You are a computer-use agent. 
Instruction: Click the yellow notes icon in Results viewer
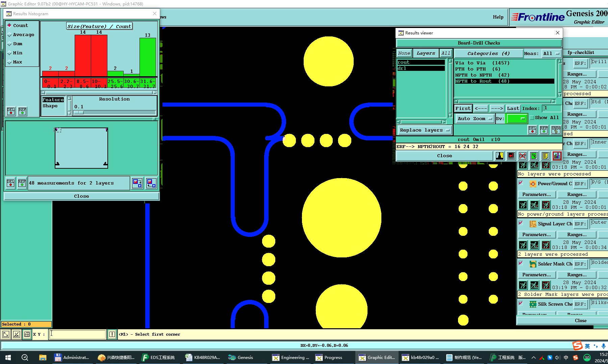[545, 156]
